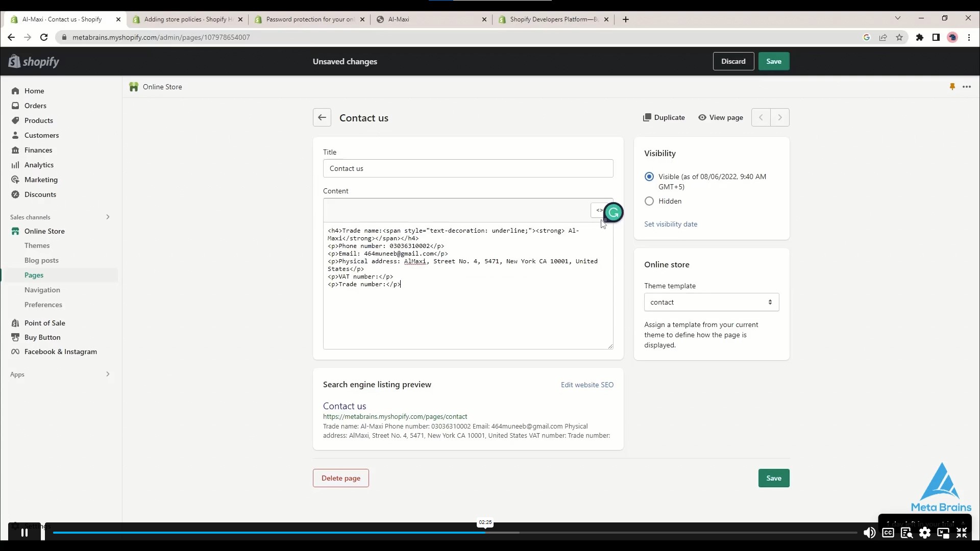Open the three-dot menu in top bar
The image size is (980, 551).
(x=966, y=87)
